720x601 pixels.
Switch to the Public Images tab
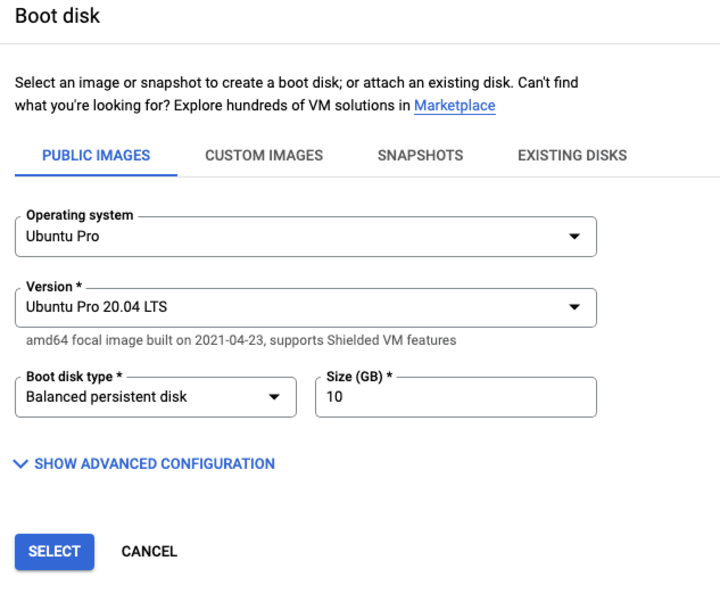tap(96, 155)
